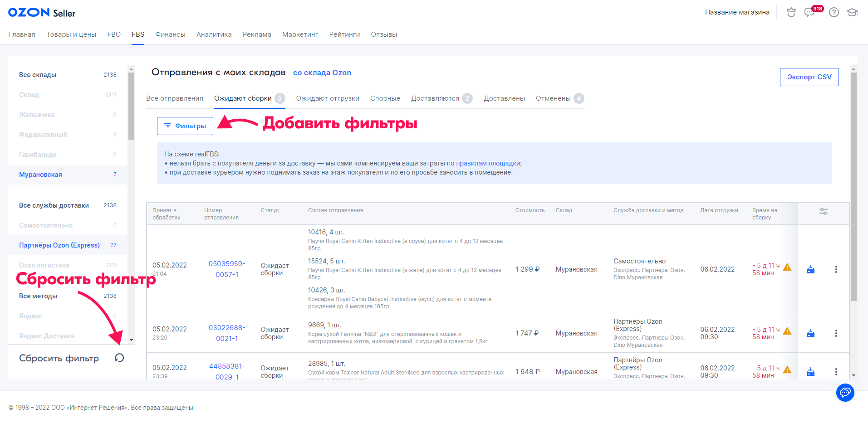The width and height of the screenshot is (868, 423).
Task: Select Гарибальди warehouse filter
Action: (x=68, y=155)
